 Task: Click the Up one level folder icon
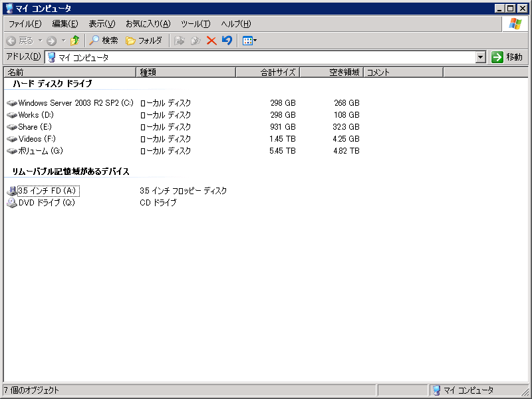[74, 41]
